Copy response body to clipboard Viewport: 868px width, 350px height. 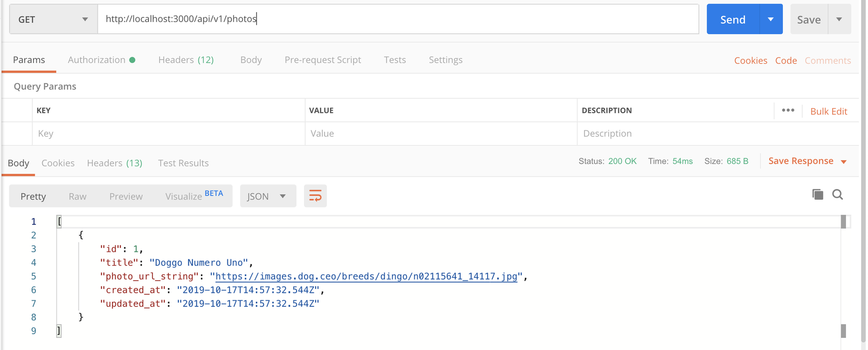click(x=817, y=194)
